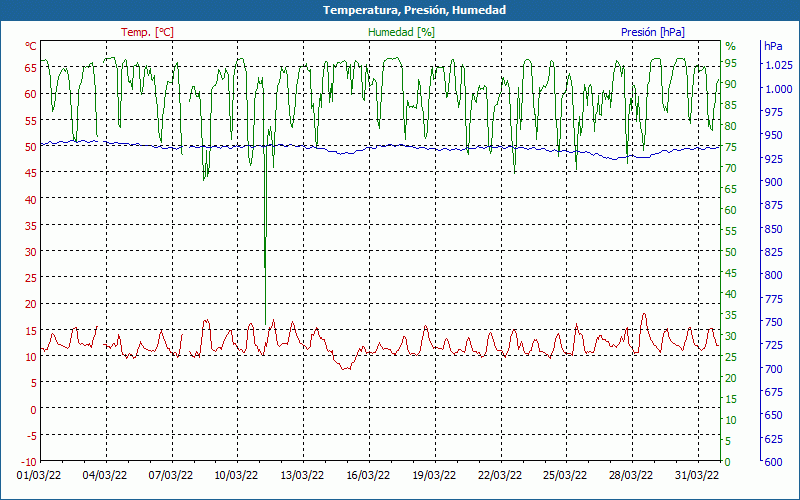Click the "95" humidity axis value

point(731,63)
